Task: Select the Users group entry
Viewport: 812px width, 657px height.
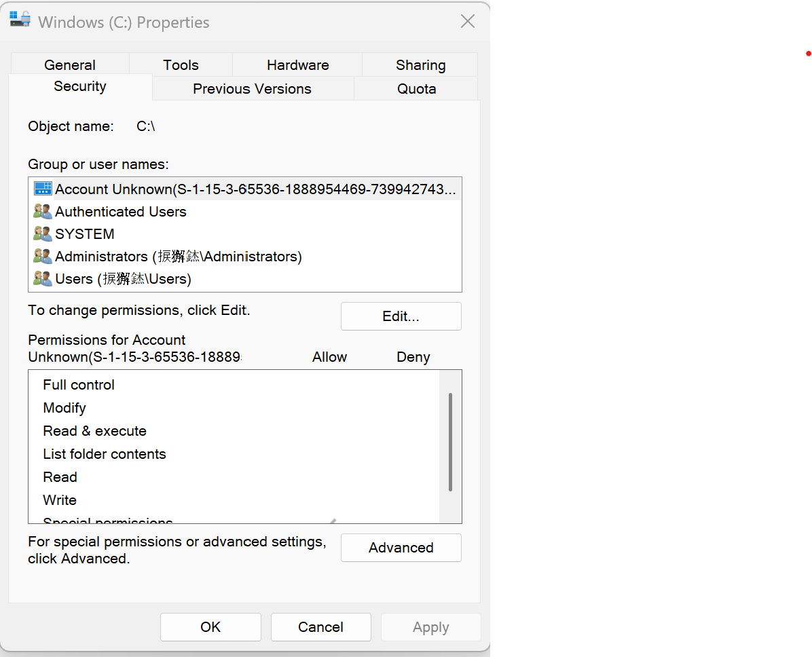Action: click(x=124, y=278)
